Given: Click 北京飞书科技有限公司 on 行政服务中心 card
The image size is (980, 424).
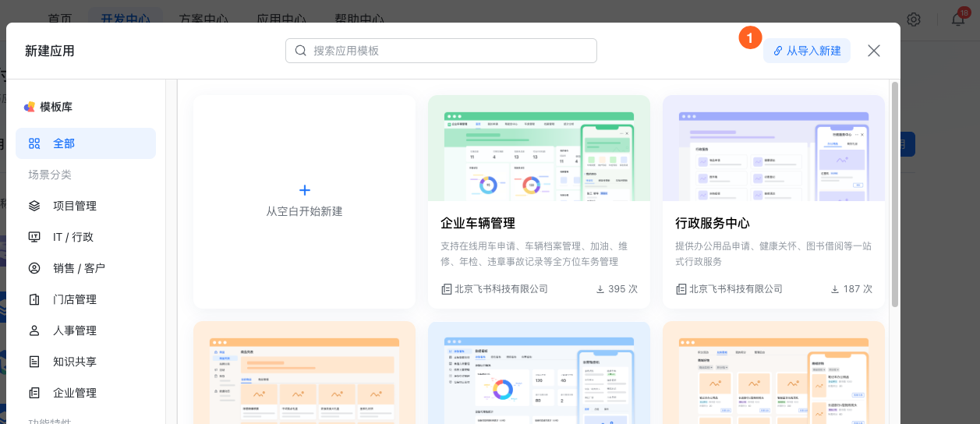Looking at the screenshot, I should click(x=736, y=289).
